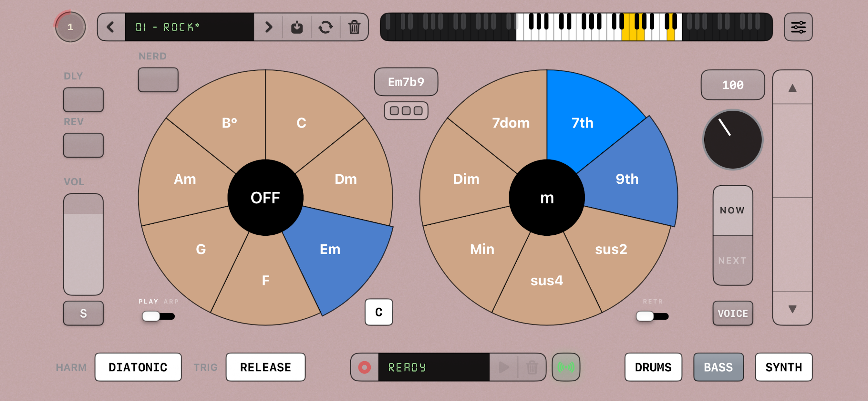This screenshot has width=868, height=401.
Task: Delete the preset with top trash icon
Action: click(354, 27)
